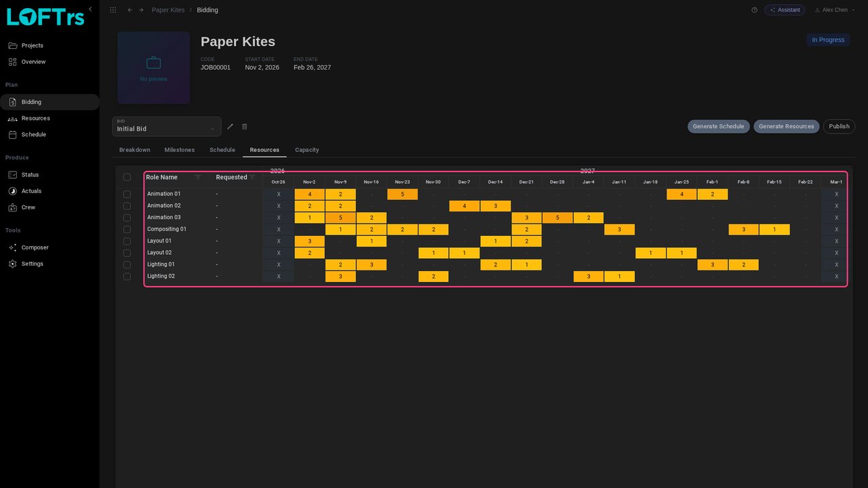
Task: Open Overview in the sidebar
Action: (x=50, y=62)
